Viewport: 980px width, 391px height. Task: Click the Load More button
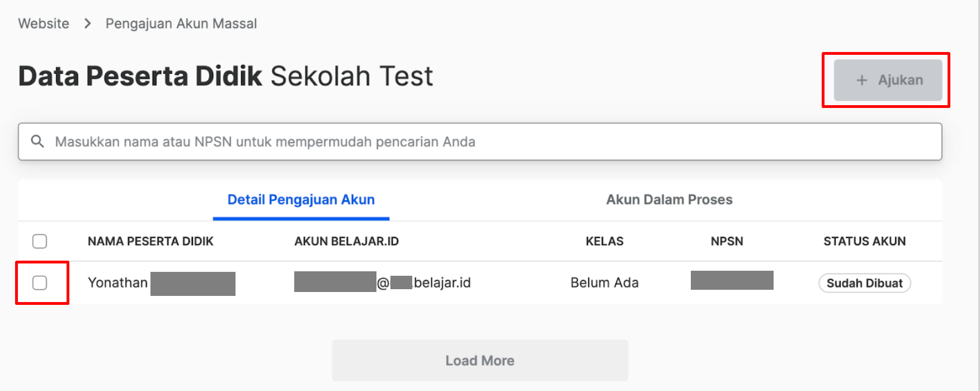(x=480, y=360)
